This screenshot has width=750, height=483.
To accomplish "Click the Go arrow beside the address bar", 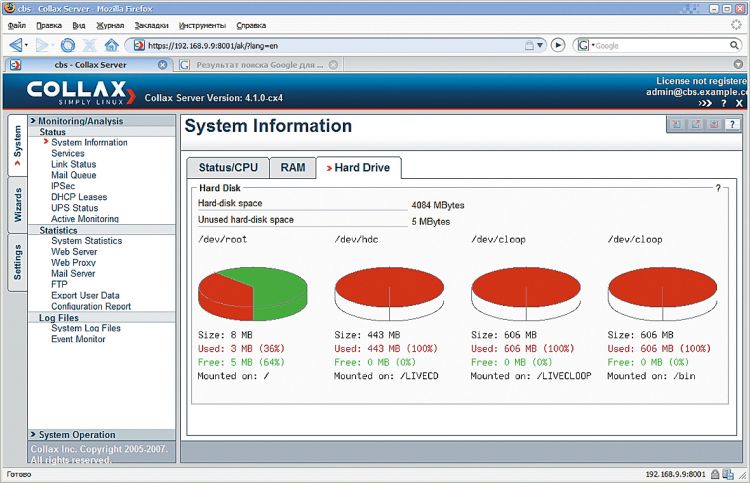I will (x=558, y=45).
